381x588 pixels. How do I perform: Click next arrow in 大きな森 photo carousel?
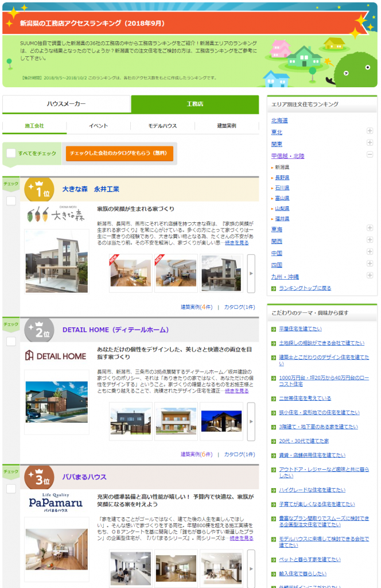(251, 273)
